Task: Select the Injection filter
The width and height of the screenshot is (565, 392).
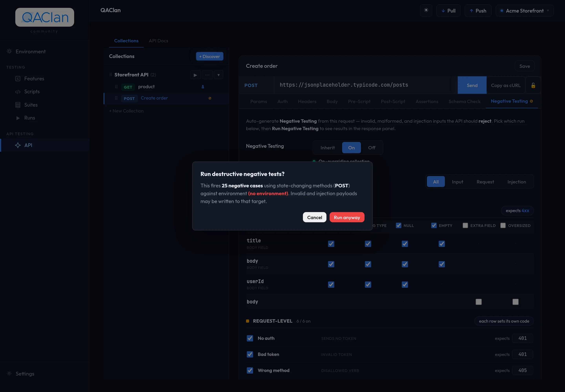Action: click(x=517, y=182)
